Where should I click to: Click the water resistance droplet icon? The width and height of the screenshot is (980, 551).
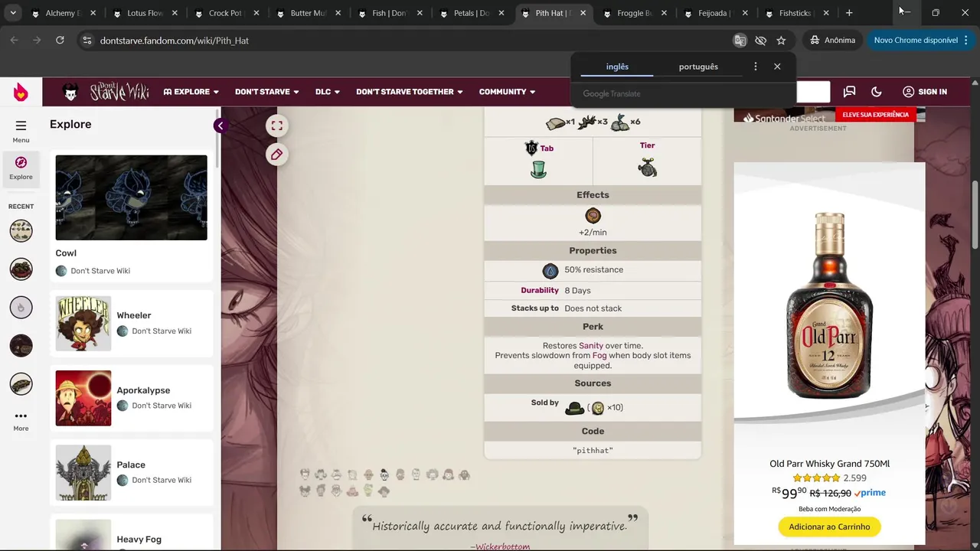click(x=550, y=270)
